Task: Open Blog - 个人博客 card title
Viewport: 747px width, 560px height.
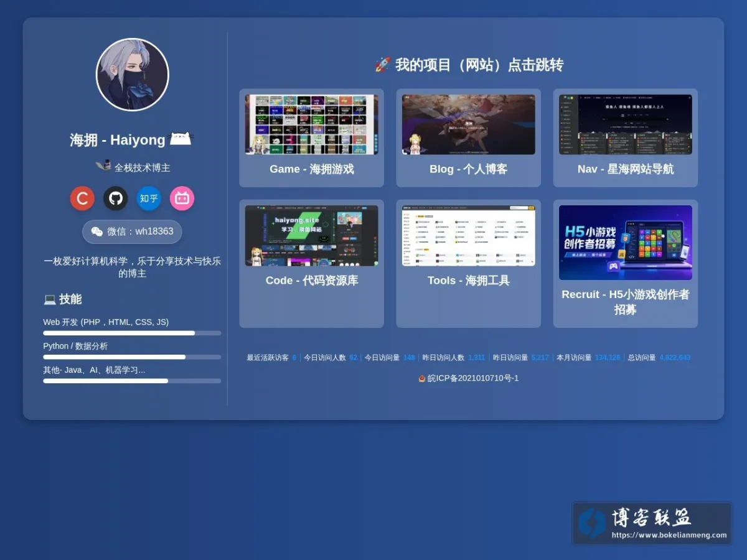Action: (468, 169)
